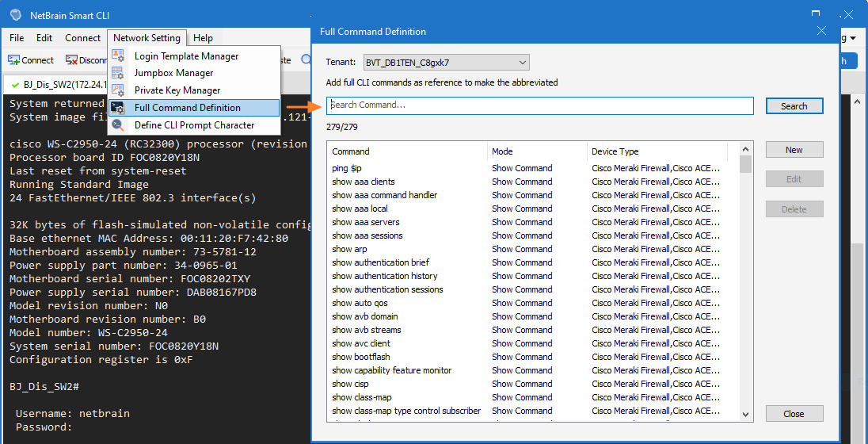
Task: Click the Search button
Action: pos(794,106)
